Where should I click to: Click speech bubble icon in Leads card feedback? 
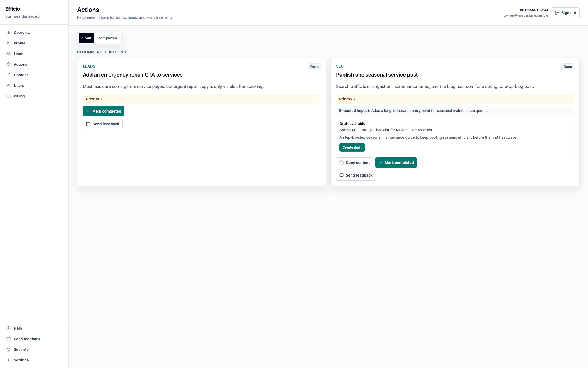[88, 124]
